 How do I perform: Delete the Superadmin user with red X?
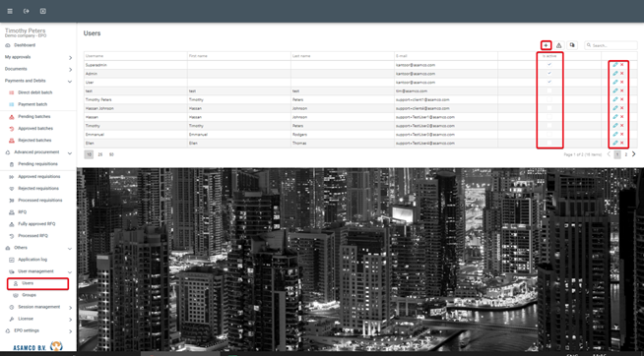coord(621,65)
